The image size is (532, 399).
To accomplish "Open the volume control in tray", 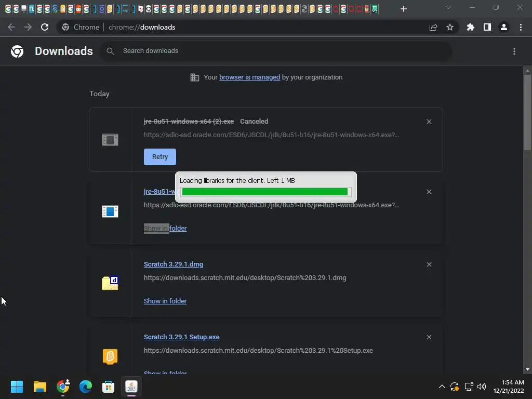I will coord(482,387).
